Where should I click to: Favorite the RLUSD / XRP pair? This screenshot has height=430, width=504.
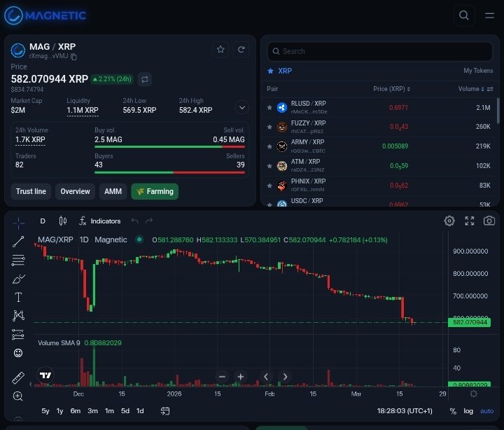click(269, 107)
